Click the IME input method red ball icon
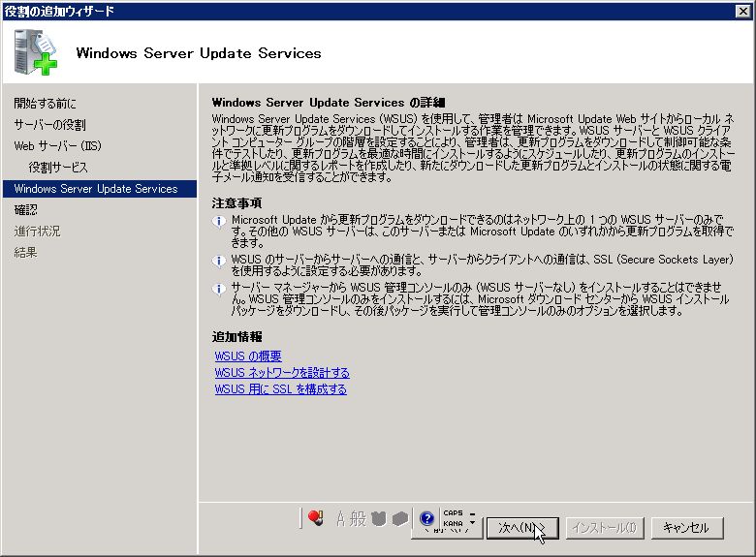The width and height of the screenshot is (756, 557). pos(316,518)
